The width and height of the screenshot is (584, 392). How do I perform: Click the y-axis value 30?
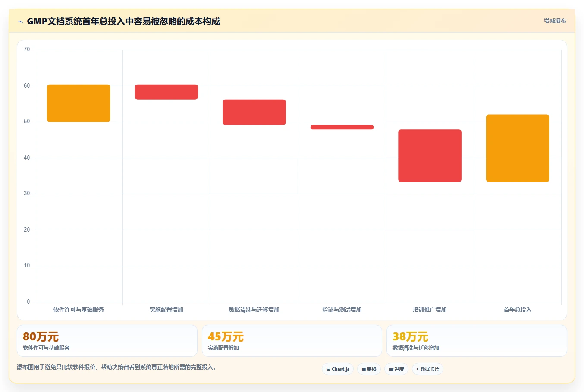point(27,194)
